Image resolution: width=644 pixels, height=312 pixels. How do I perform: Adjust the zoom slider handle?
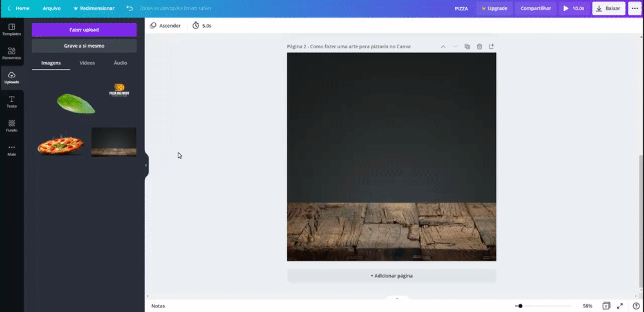(x=520, y=306)
